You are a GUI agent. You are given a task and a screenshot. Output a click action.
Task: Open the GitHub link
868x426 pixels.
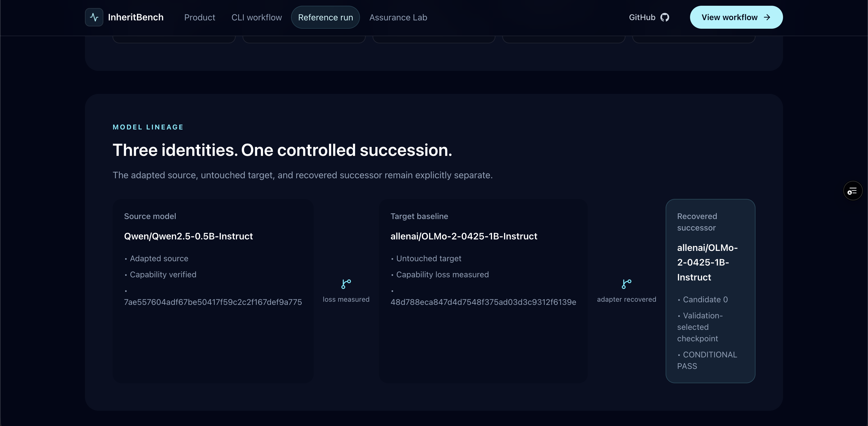pyautogui.click(x=649, y=17)
